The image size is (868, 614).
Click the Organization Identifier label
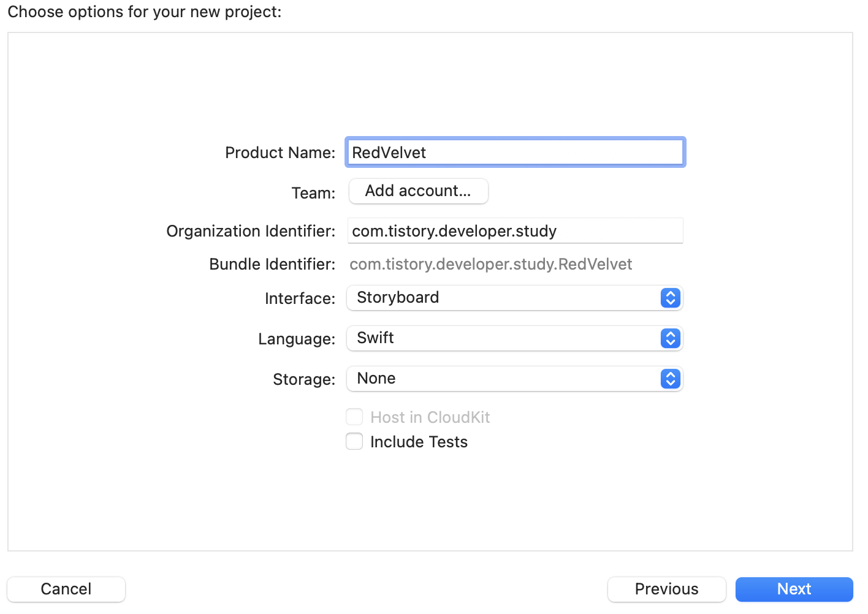pyautogui.click(x=251, y=231)
